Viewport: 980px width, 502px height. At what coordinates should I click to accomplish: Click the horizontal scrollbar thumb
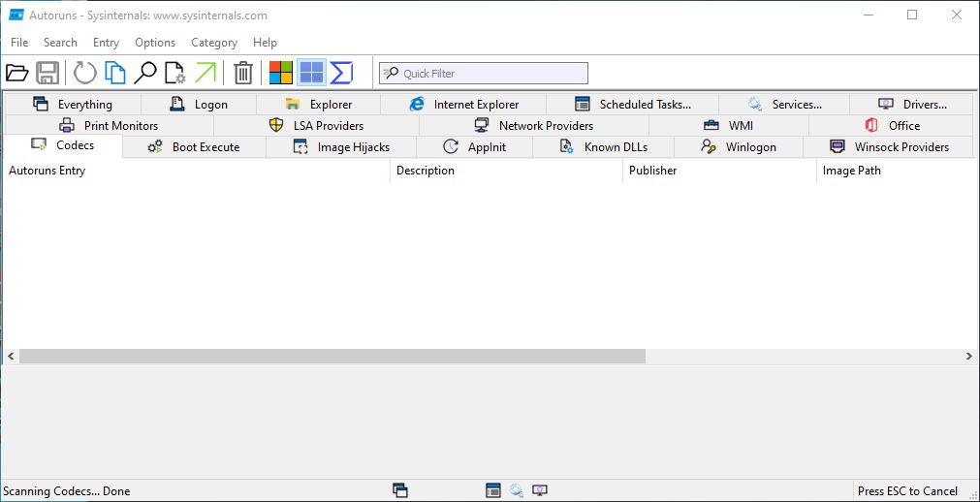[332, 357]
